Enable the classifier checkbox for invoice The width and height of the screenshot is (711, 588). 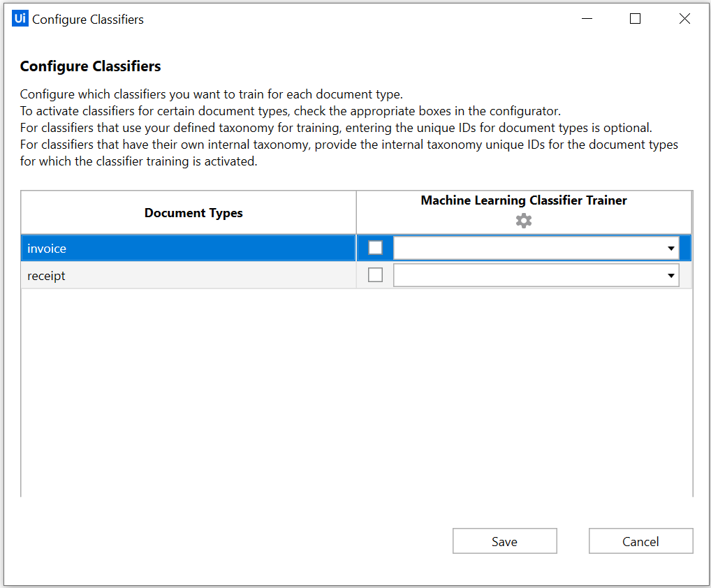(375, 247)
